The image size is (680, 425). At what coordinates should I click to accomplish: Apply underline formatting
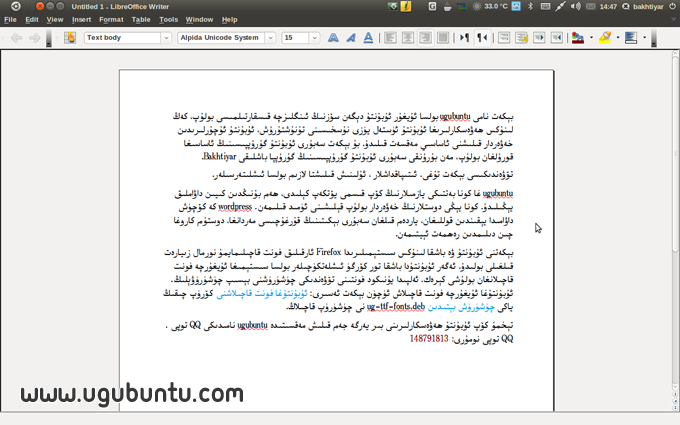368,38
